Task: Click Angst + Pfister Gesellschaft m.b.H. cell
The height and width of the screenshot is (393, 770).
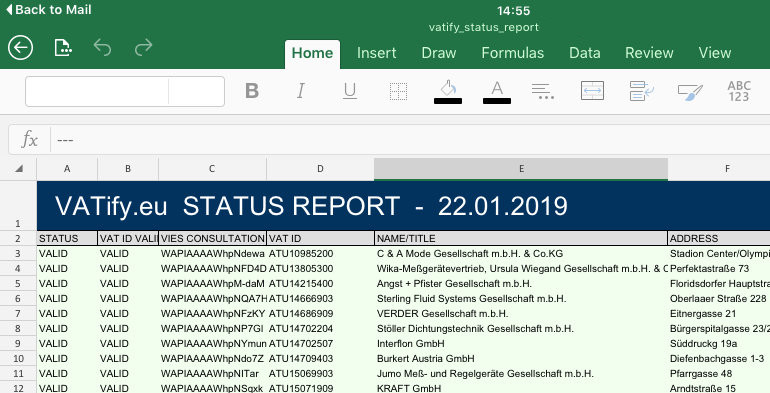Action: (x=521, y=283)
